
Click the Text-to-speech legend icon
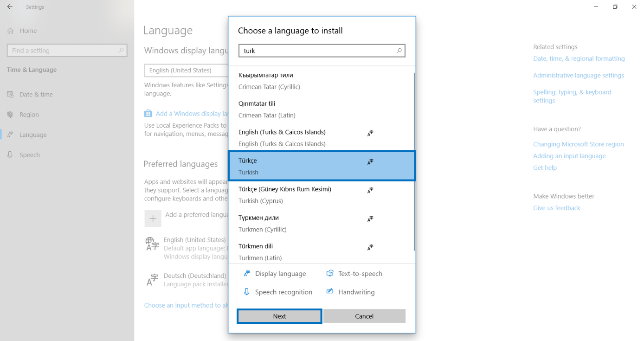(x=330, y=274)
